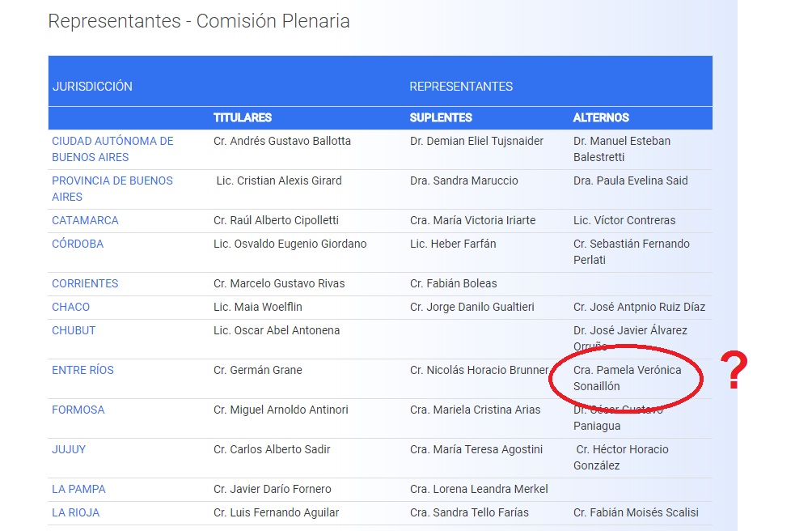Click the Representantes - Comisión Plenaria heading
Screen dimensions: 812x531
(199, 21)
